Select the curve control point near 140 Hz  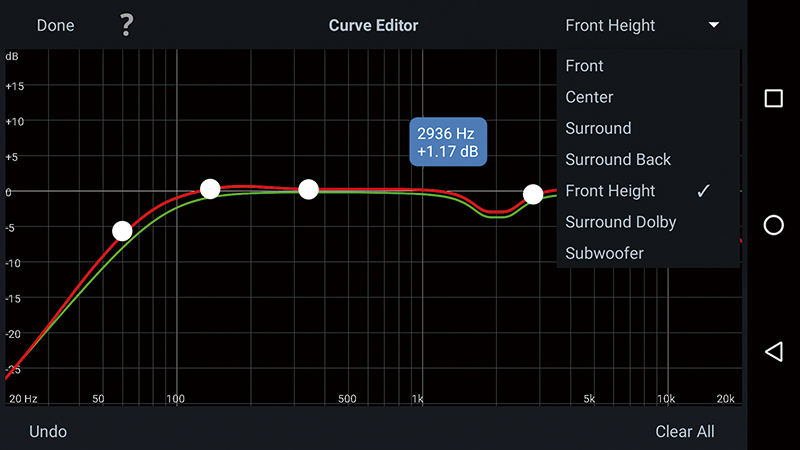[x=210, y=188]
